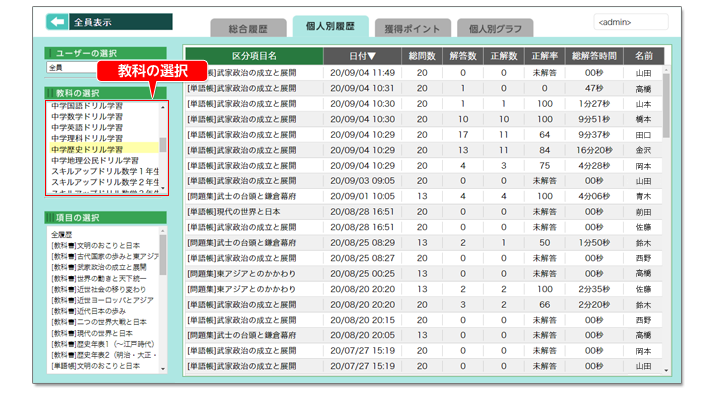Open the user selection dropdown 全員
Screen dimensions: 715x394
[x=72, y=67]
